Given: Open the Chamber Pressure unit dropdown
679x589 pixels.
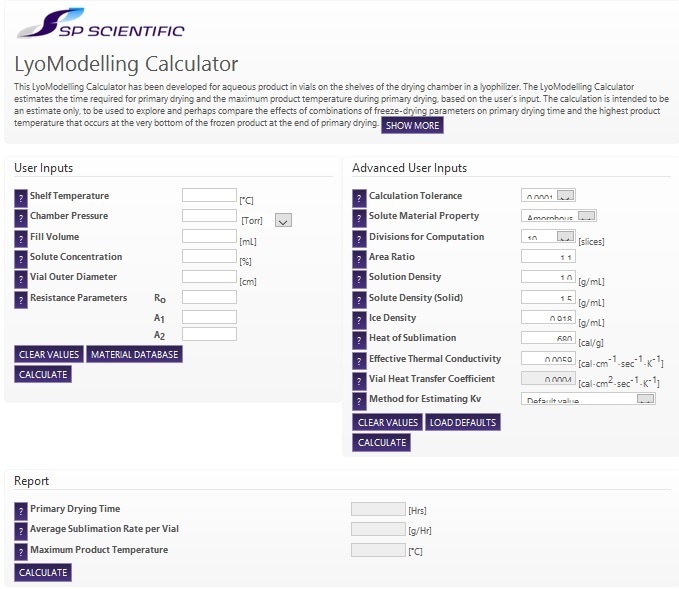Looking at the screenshot, I should pyautogui.click(x=283, y=220).
